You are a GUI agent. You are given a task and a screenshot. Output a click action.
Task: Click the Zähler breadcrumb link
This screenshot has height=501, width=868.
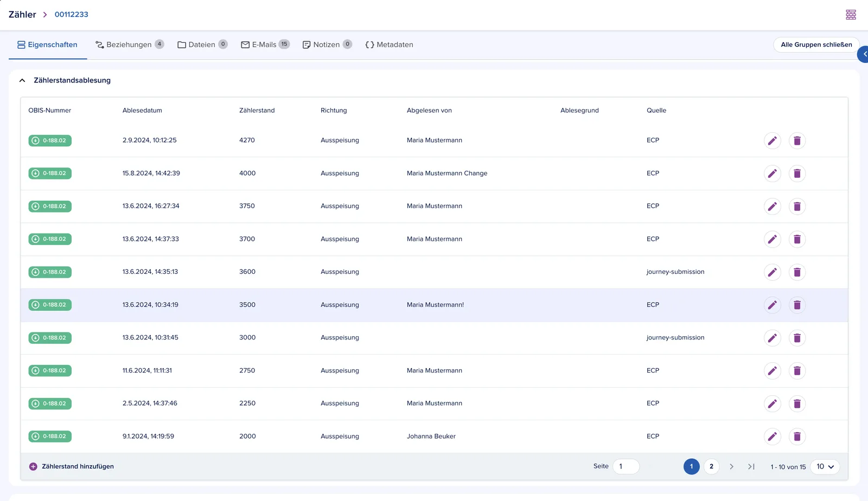click(x=22, y=15)
